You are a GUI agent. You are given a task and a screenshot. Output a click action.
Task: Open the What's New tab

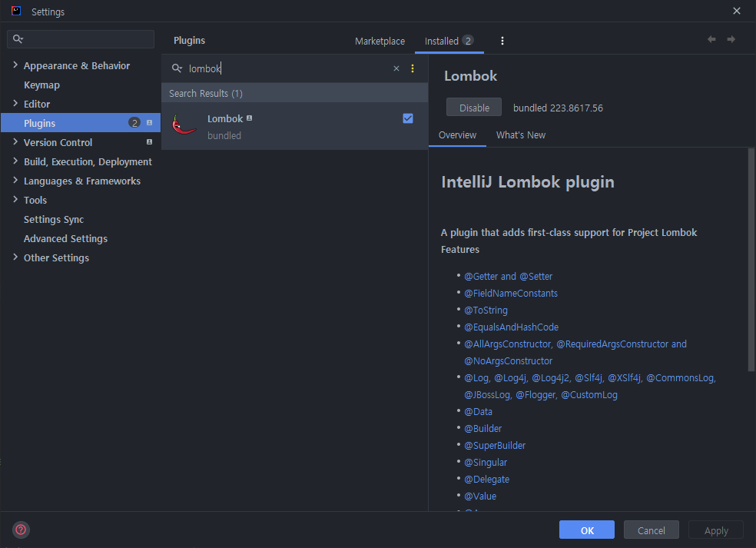pos(521,135)
